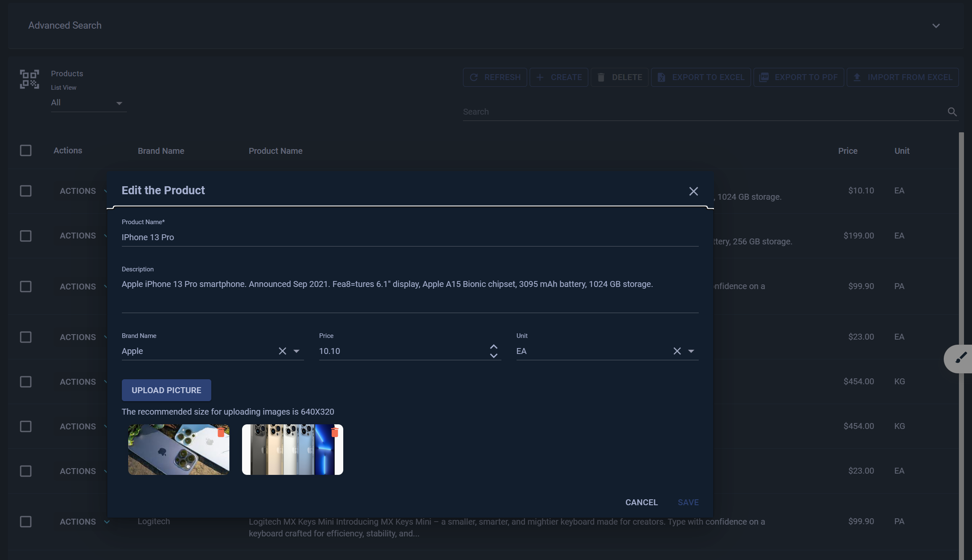Image resolution: width=972 pixels, height=560 pixels.
Task: Open the Brand Name dropdown arrow
Action: click(x=296, y=351)
